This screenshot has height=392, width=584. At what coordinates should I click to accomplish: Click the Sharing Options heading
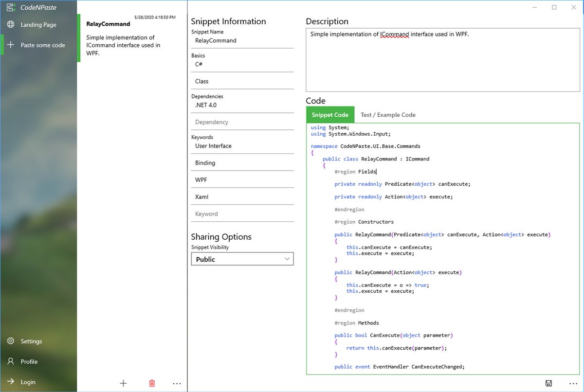pyautogui.click(x=221, y=237)
